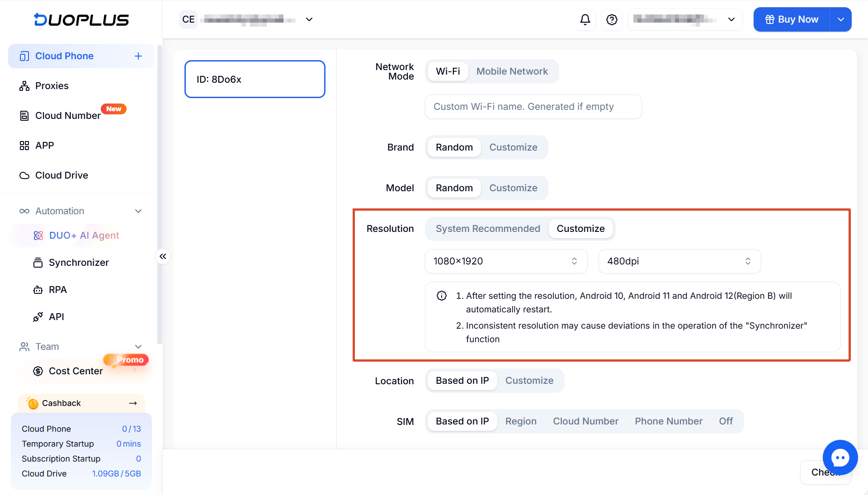Image resolution: width=868 pixels, height=495 pixels.
Task: Set Location to Customize
Action: coord(529,381)
